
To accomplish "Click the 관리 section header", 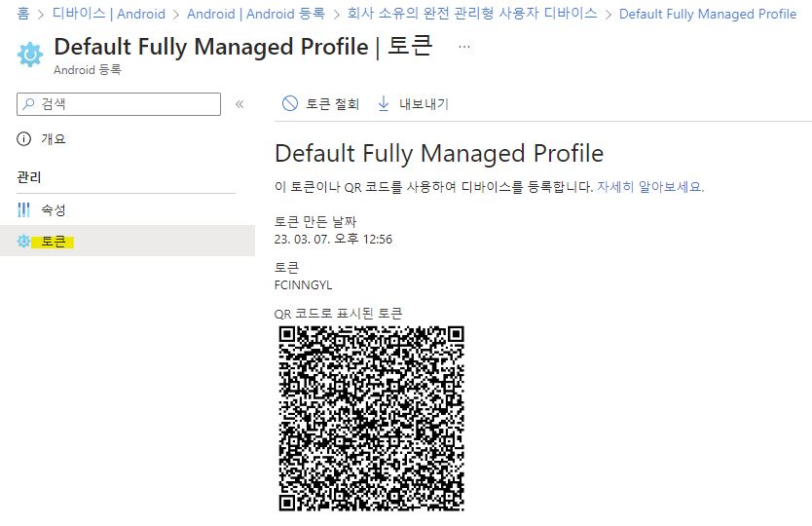I will (x=29, y=177).
